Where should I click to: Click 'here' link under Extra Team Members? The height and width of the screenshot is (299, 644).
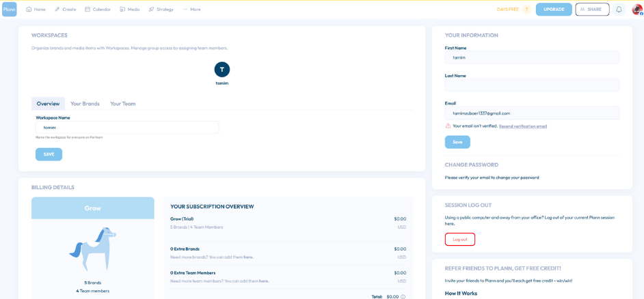tap(264, 281)
